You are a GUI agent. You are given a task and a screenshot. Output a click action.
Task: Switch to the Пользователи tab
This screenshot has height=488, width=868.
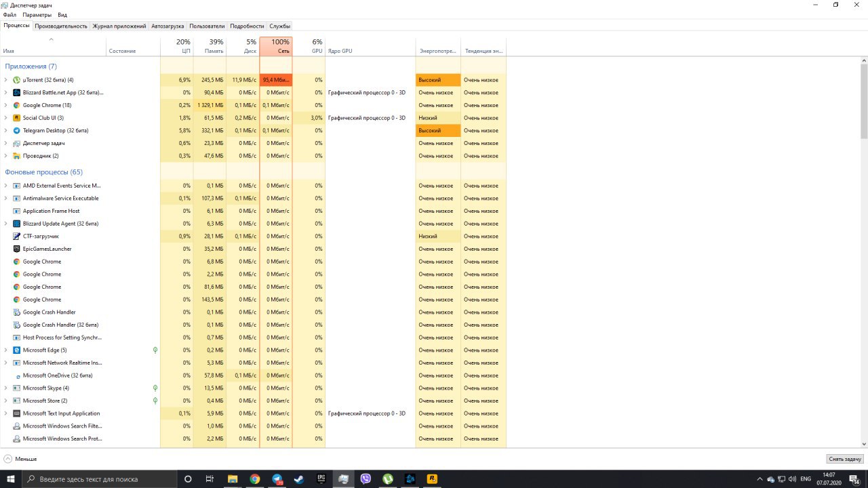tap(207, 26)
